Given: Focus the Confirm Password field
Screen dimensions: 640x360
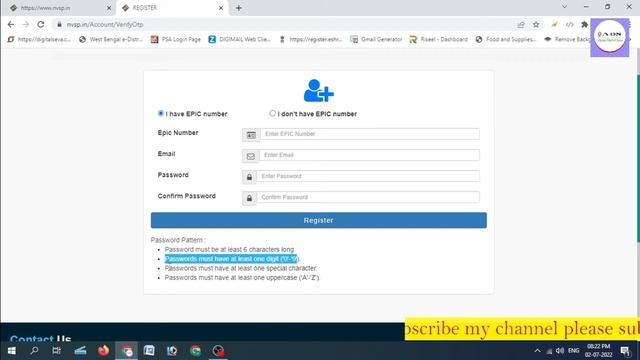Looking at the screenshot, I should pos(368,198).
